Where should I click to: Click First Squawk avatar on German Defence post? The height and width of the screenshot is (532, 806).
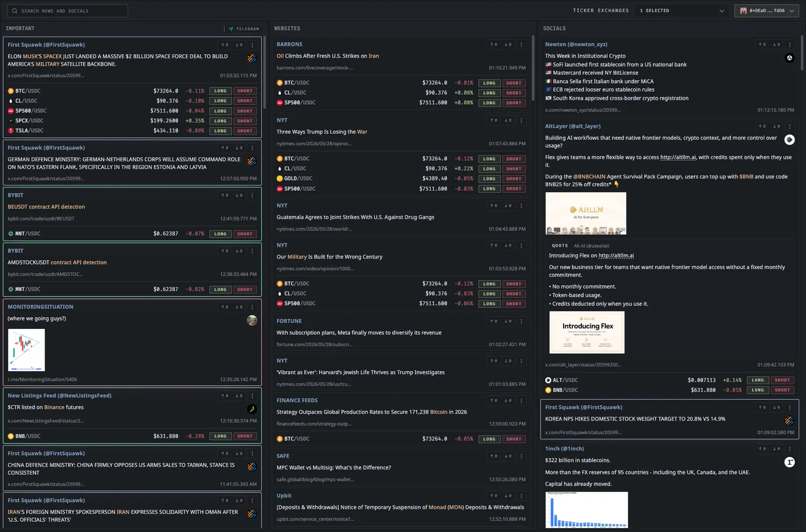(x=251, y=161)
